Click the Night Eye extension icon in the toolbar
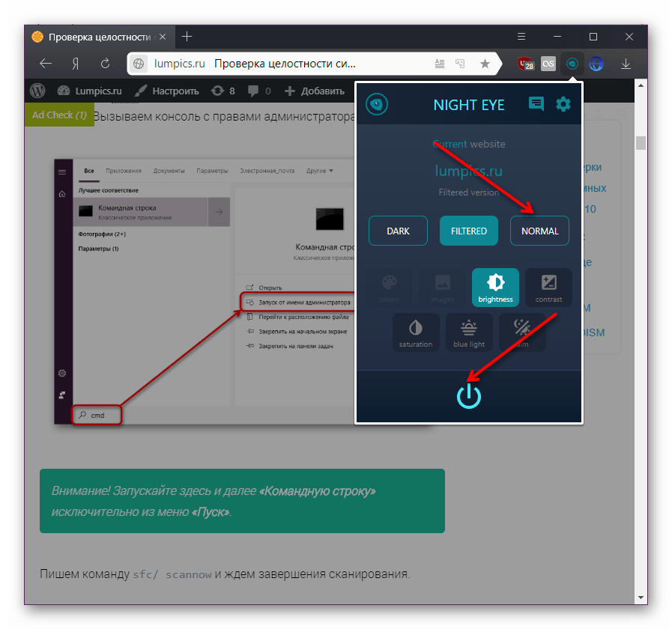The image size is (672, 629). pos(572,64)
